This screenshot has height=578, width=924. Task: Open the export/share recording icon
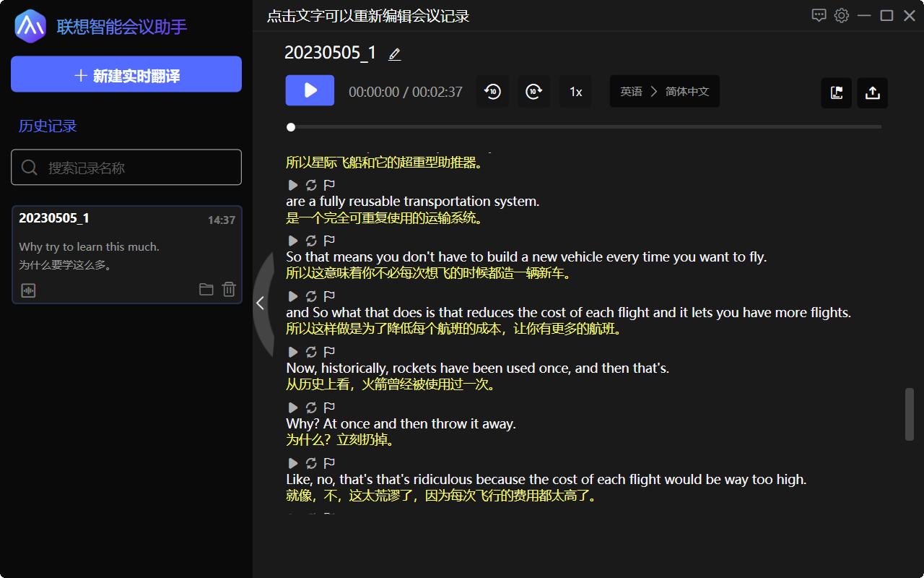(x=872, y=93)
